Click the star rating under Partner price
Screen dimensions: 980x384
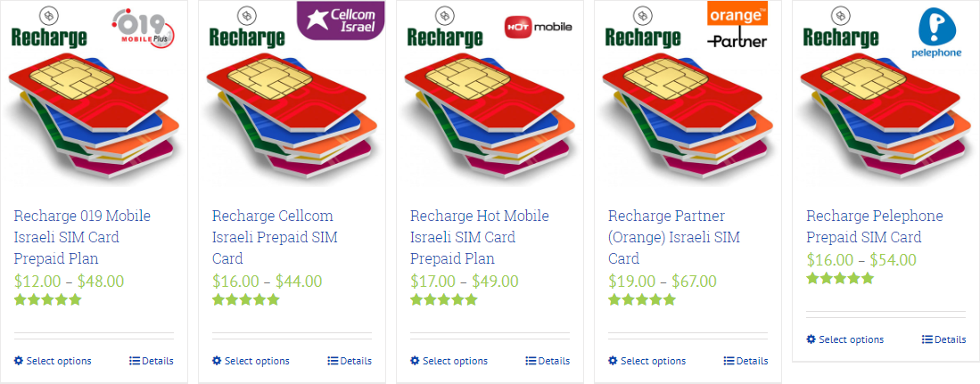[x=642, y=300]
